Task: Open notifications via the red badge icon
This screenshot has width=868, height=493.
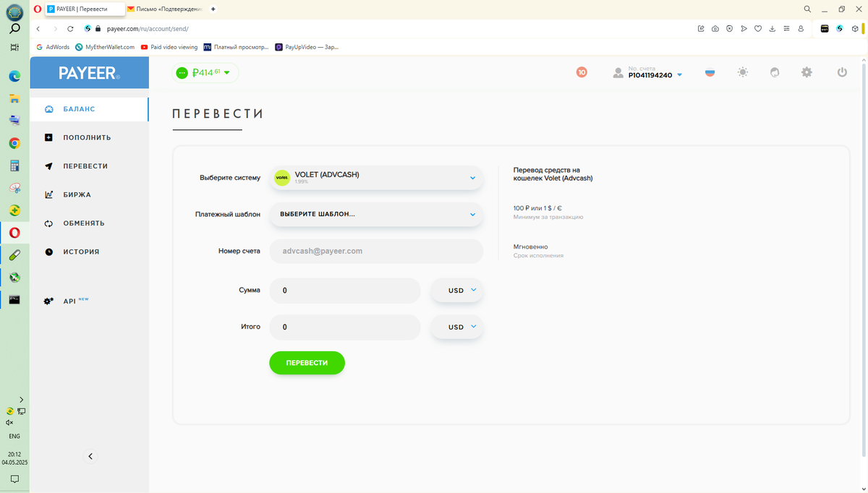Action: 582,72
